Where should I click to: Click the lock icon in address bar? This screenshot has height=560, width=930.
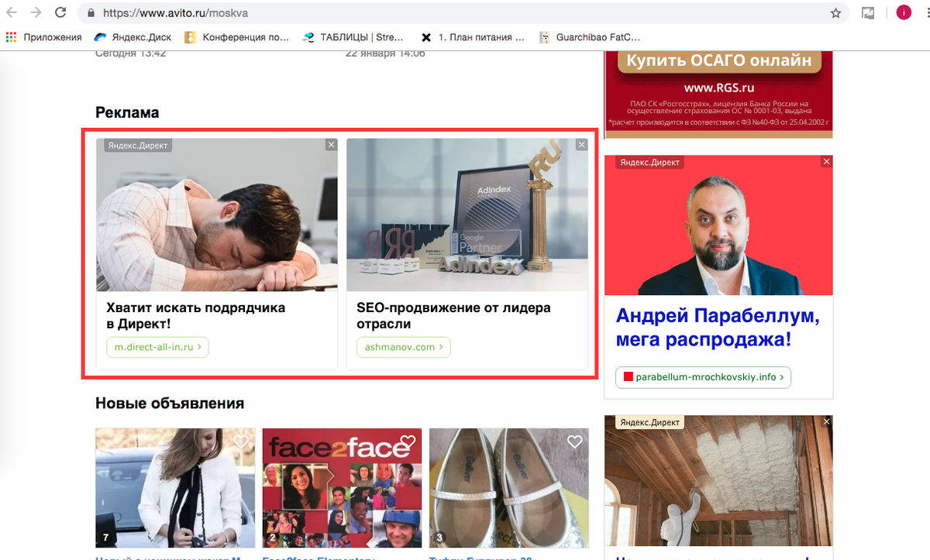[91, 13]
